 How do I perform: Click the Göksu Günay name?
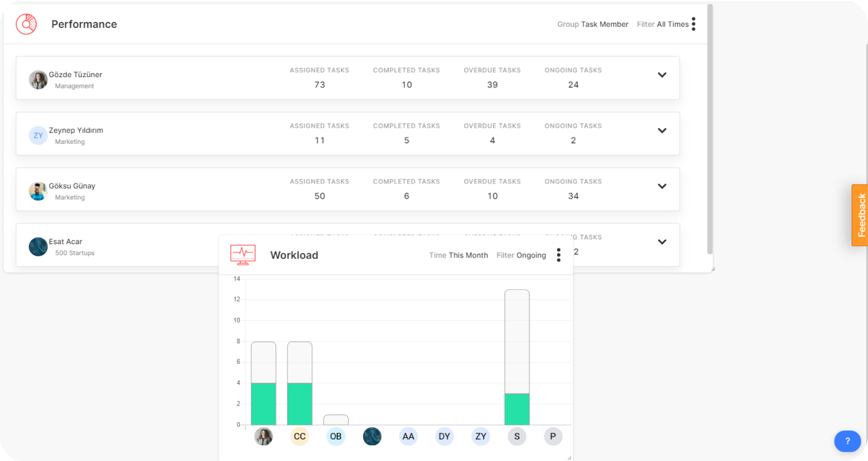[x=72, y=186]
